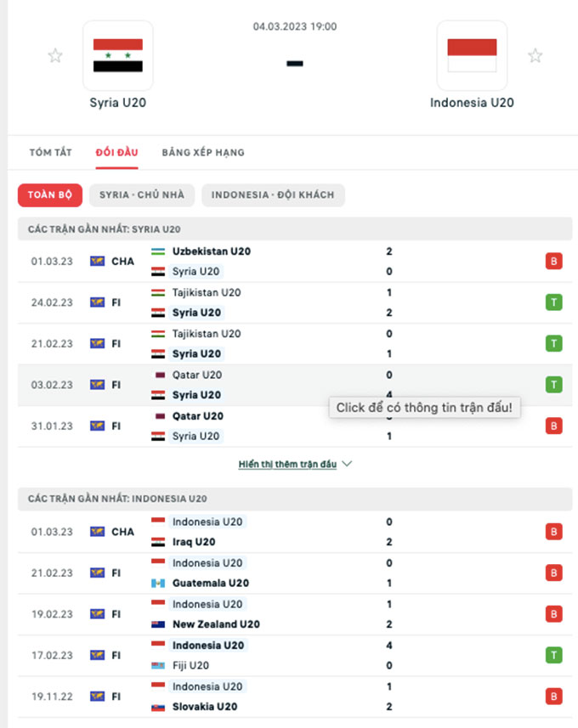Click the Guatemala U20 flag icon
The image size is (578, 728).
(x=158, y=583)
